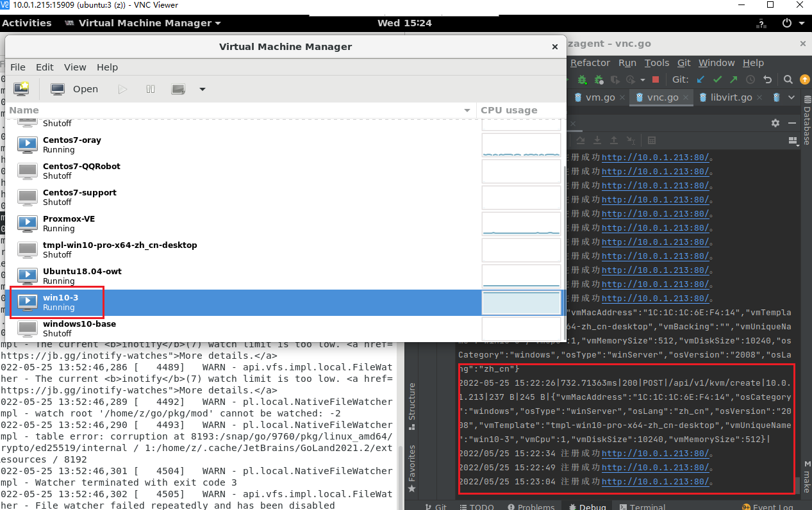The image size is (812, 510).
Task: Stop the running program with red square
Action: pos(656,79)
